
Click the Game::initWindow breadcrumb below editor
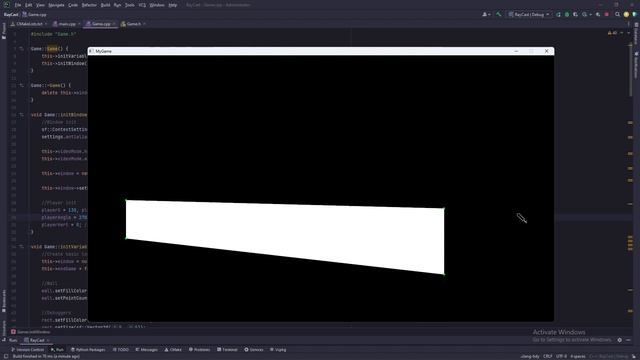click(x=31, y=332)
